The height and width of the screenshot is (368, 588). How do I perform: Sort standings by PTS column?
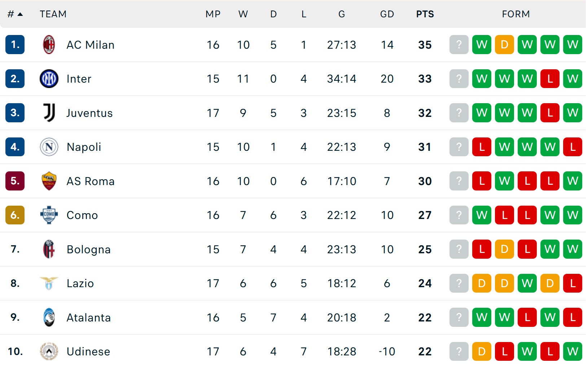coord(425,14)
